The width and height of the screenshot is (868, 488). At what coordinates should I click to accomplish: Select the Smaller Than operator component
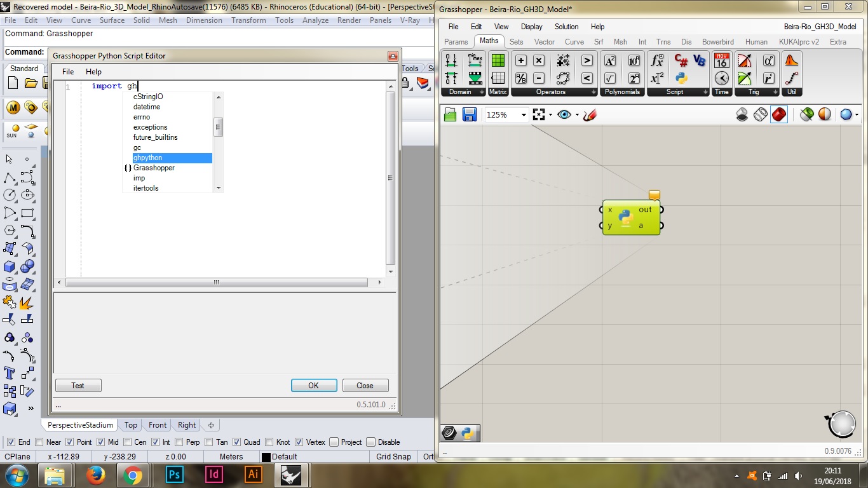tap(587, 79)
